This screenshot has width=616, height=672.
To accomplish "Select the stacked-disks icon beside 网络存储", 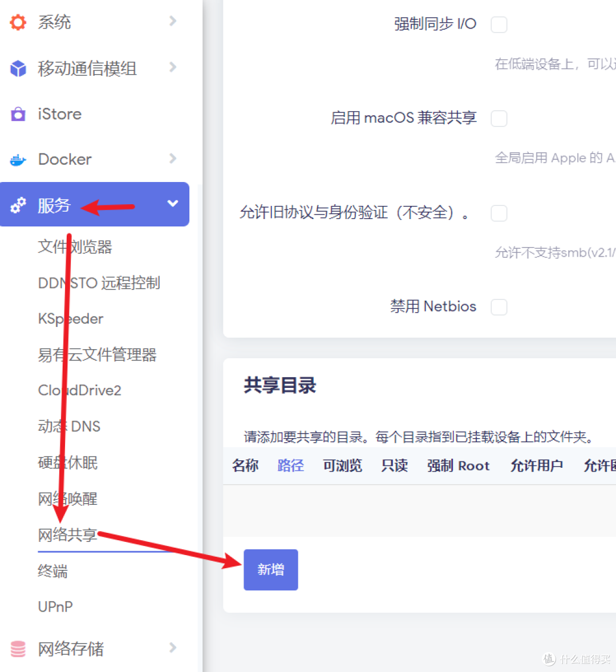I will (17, 648).
